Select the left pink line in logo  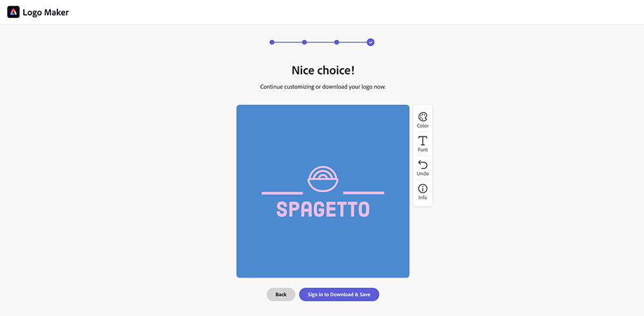tap(282, 192)
